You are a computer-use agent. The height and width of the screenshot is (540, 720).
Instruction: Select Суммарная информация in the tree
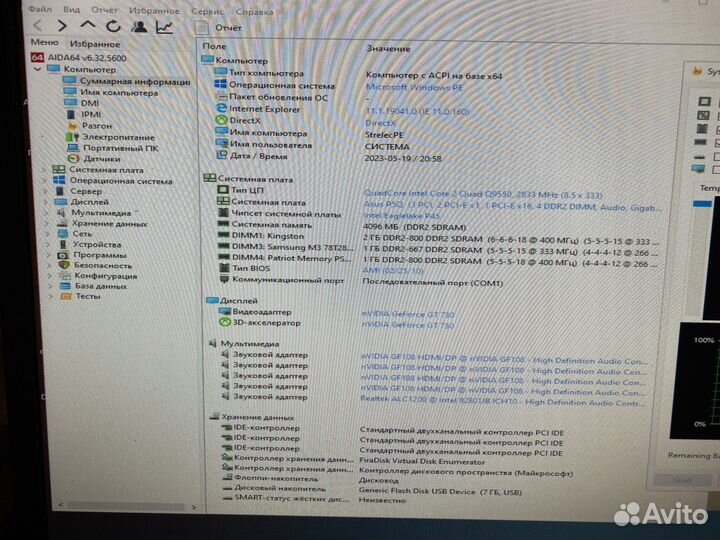[x=126, y=81]
